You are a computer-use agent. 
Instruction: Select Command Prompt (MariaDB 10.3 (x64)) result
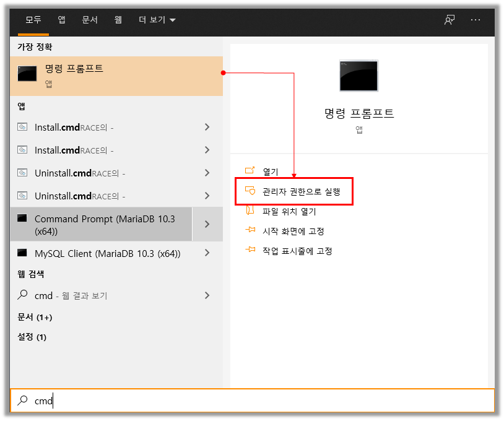pyautogui.click(x=101, y=224)
